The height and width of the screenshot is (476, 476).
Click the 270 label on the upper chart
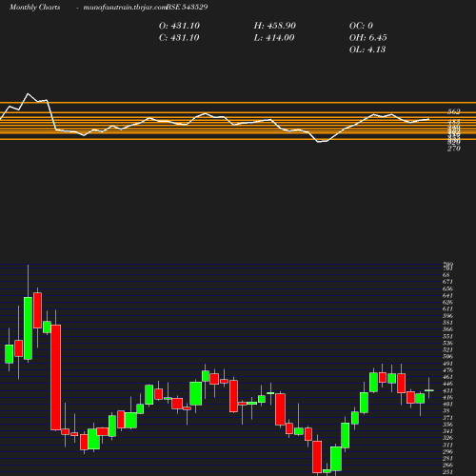tap(454, 149)
